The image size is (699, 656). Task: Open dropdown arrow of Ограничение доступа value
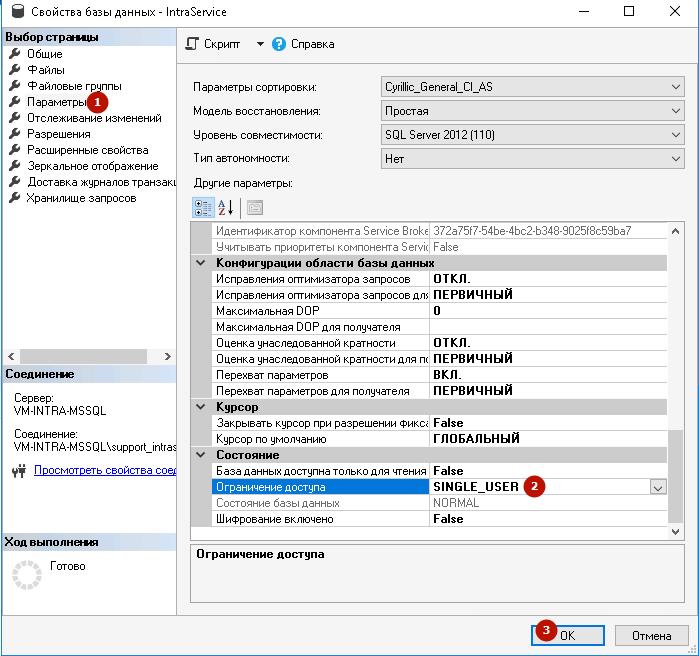[x=658, y=487]
